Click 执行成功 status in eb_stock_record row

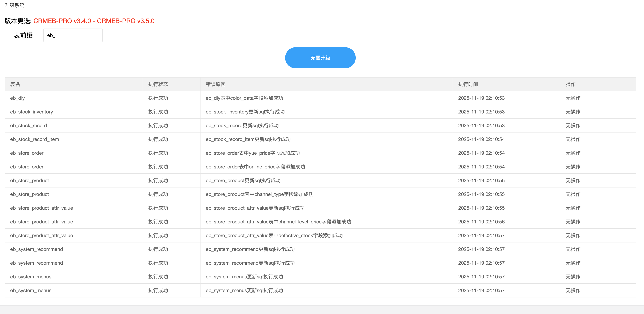(158, 125)
